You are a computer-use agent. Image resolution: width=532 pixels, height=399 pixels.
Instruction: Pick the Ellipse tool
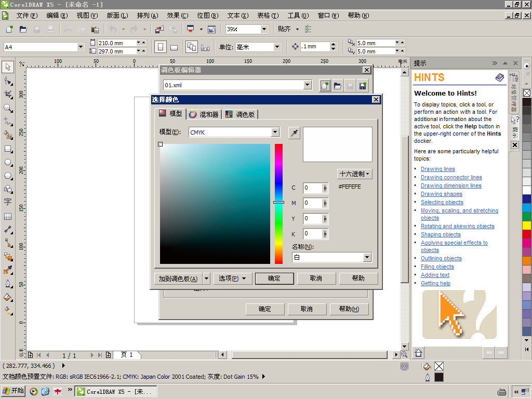point(8,162)
